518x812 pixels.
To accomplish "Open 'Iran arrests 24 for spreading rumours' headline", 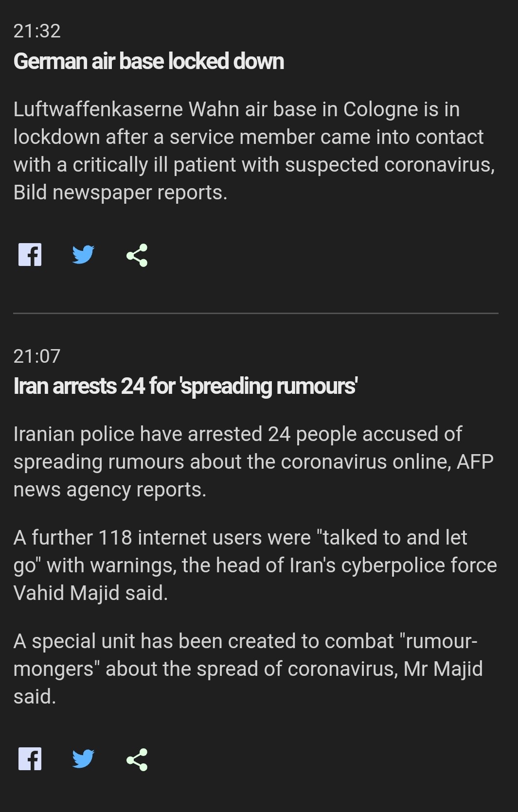I will pyautogui.click(x=186, y=386).
